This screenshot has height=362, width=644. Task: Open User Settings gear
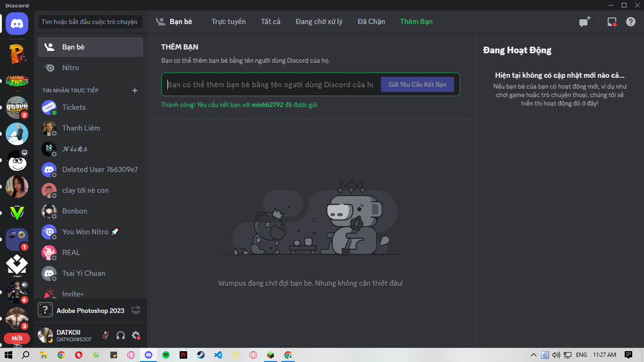point(136,335)
